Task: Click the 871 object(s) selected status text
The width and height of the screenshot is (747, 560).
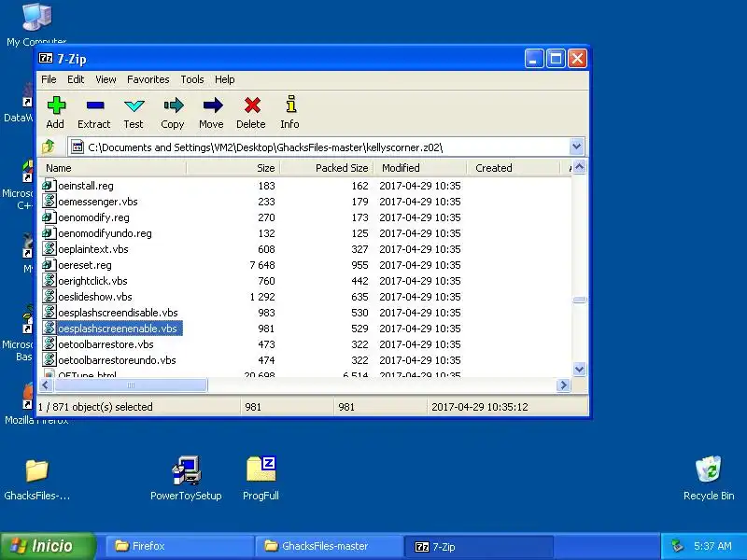Action: pos(95,407)
